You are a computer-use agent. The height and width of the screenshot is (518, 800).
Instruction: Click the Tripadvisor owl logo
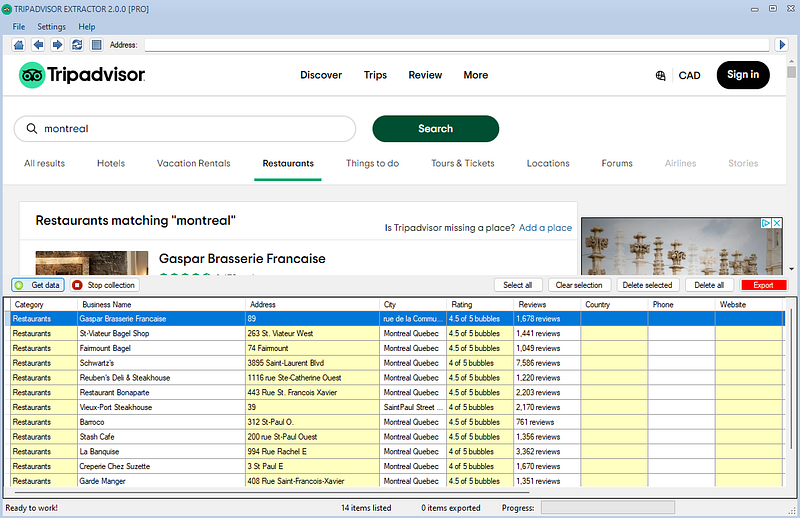coord(32,75)
